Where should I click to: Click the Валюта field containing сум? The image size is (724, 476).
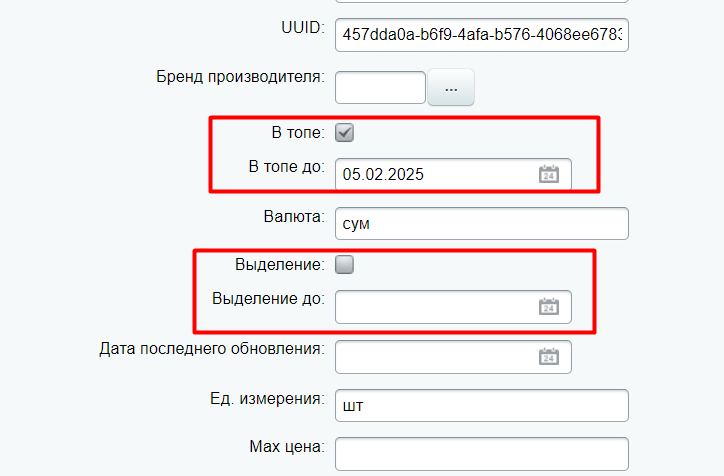click(482, 223)
